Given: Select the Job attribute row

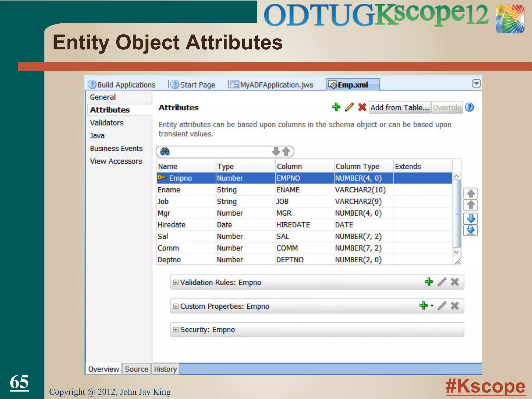Looking at the screenshot, I should tap(304, 202).
